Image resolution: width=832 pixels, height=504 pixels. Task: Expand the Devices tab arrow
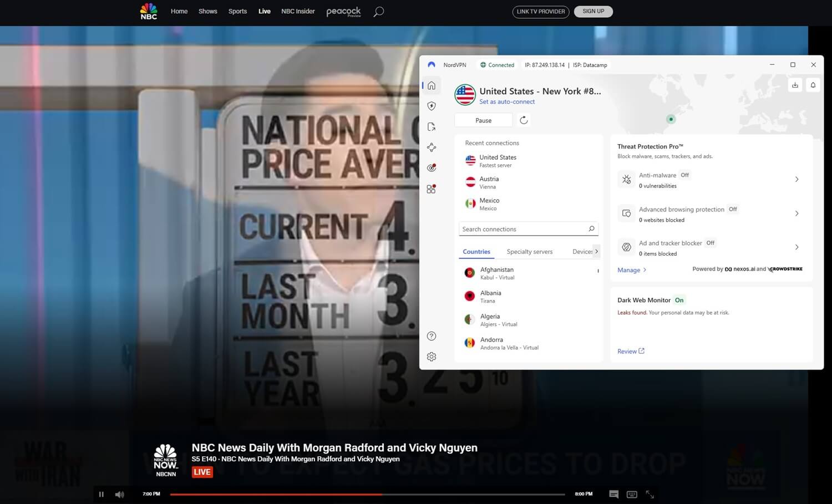click(x=597, y=251)
